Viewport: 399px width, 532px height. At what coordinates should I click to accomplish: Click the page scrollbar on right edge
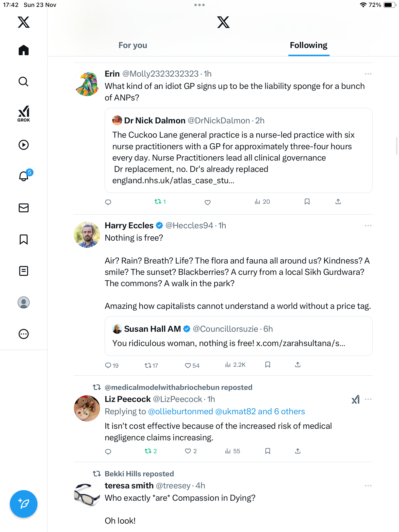pyautogui.click(x=397, y=146)
